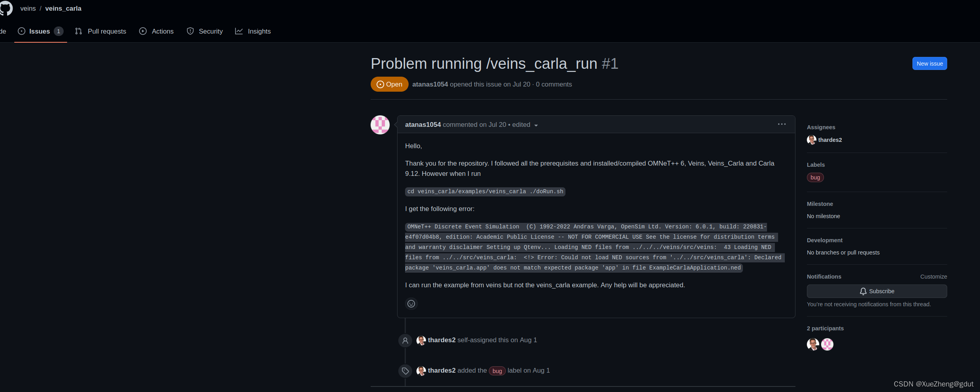Screen dimensions: 980x392
Task: Click the Insights graph icon
Action: [x=239, y=31]
